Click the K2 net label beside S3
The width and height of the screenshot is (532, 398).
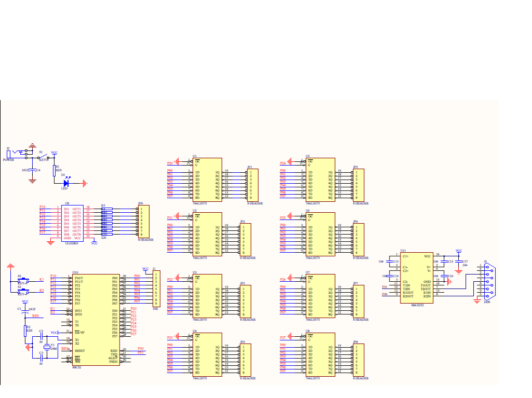[x=42, y=291]
